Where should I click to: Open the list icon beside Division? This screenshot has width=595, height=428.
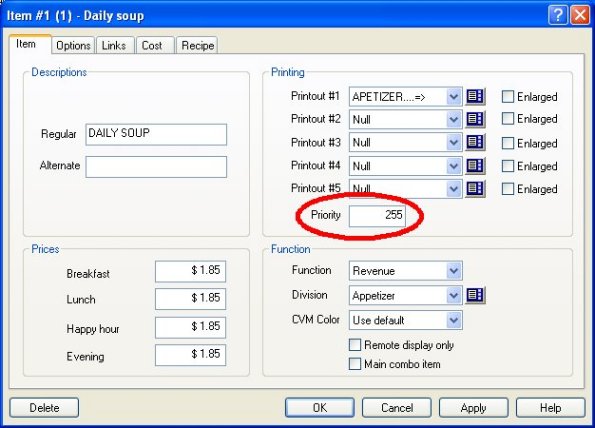coord(475,295)
